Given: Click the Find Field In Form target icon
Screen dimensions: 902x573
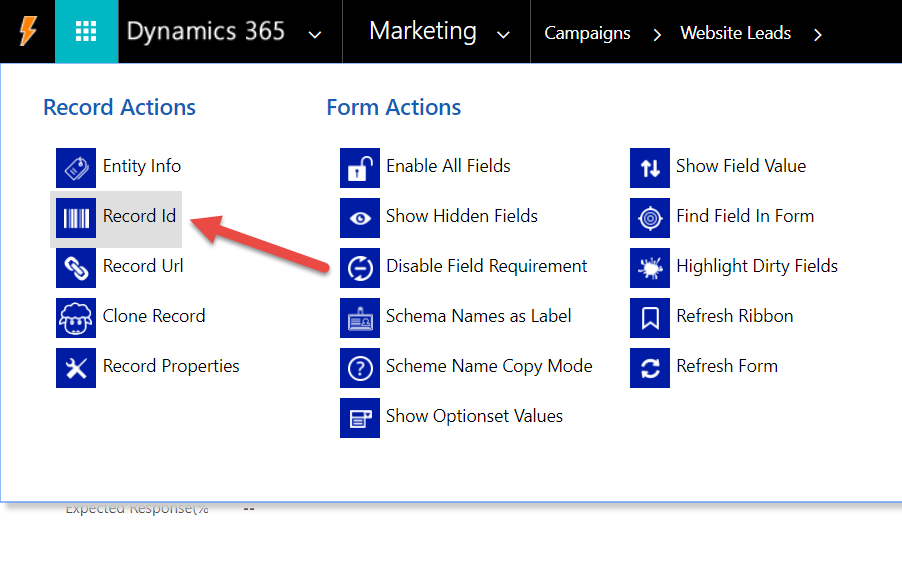Looking at the screenshot, I should [x=650, y=217].
